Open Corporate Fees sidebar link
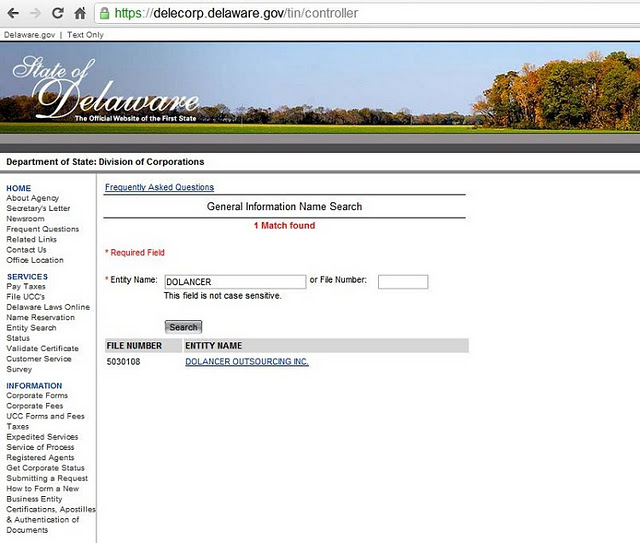Viewport: 640px width, 543px height. point(35,406)
